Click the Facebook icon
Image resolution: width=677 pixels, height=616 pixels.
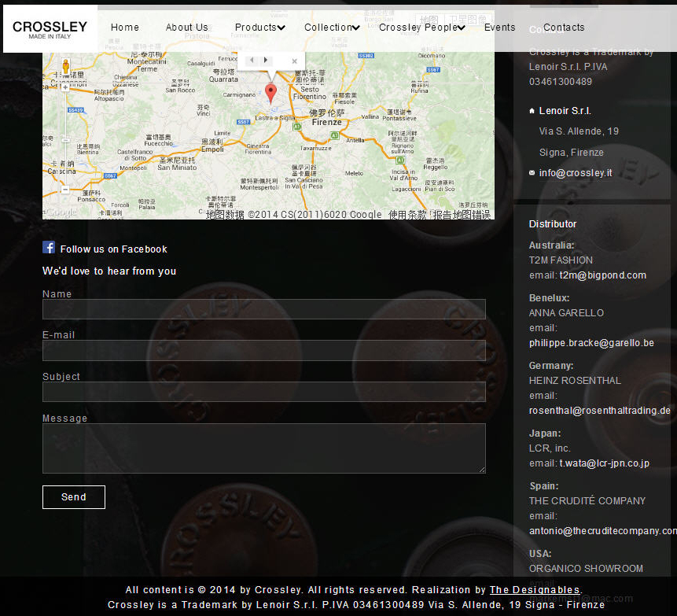pyautogui.click(x=49, y=247)
